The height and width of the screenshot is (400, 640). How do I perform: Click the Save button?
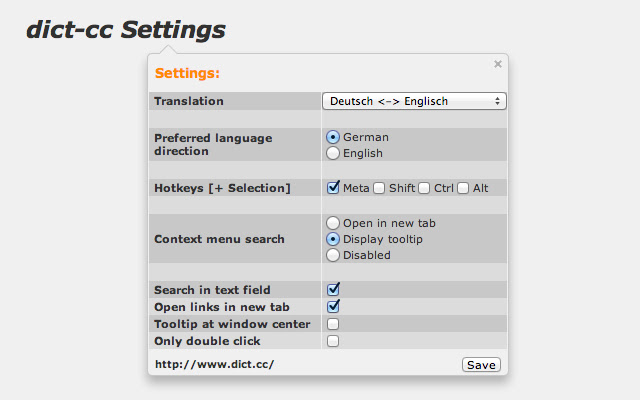[x=481, y=365]
